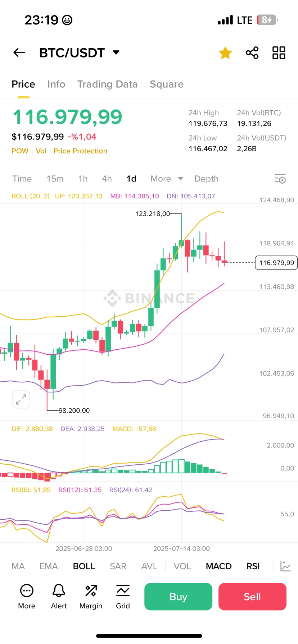This screenshot has height=644, width=298.
Task: Tap the UP: 123.357,13 Bollinger value
Action: 79,196
